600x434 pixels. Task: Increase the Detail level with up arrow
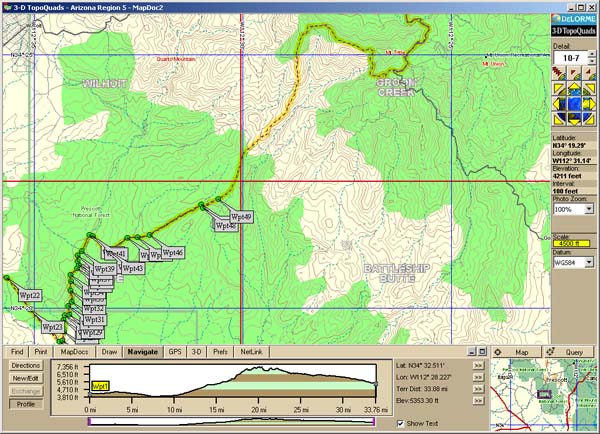pos(592,54)
